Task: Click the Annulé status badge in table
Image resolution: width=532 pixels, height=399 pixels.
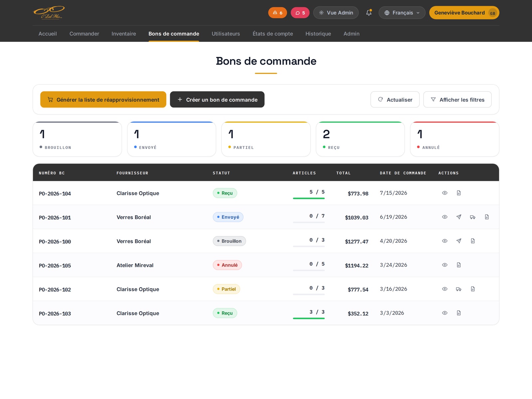Action: coord(227,265)
